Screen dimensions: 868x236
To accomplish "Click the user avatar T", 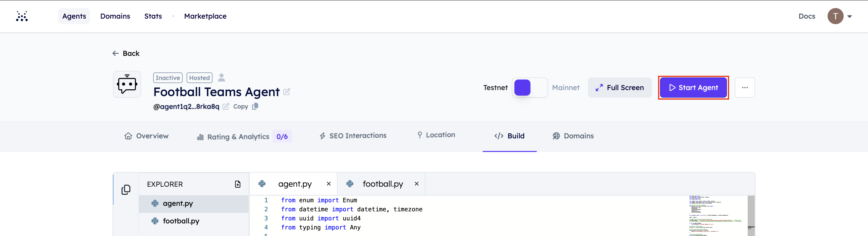I will [835, 16].
